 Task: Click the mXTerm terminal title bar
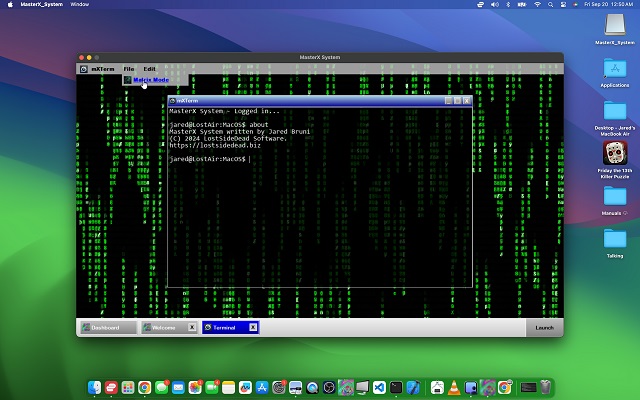(x=320, y=101)
